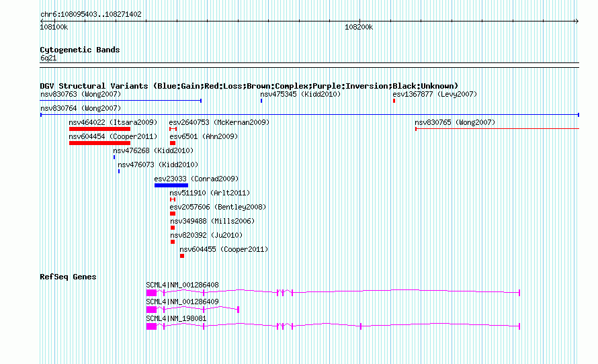Click the nsv476268 (Kidd2010) label
598x364 pixels.
153,150
